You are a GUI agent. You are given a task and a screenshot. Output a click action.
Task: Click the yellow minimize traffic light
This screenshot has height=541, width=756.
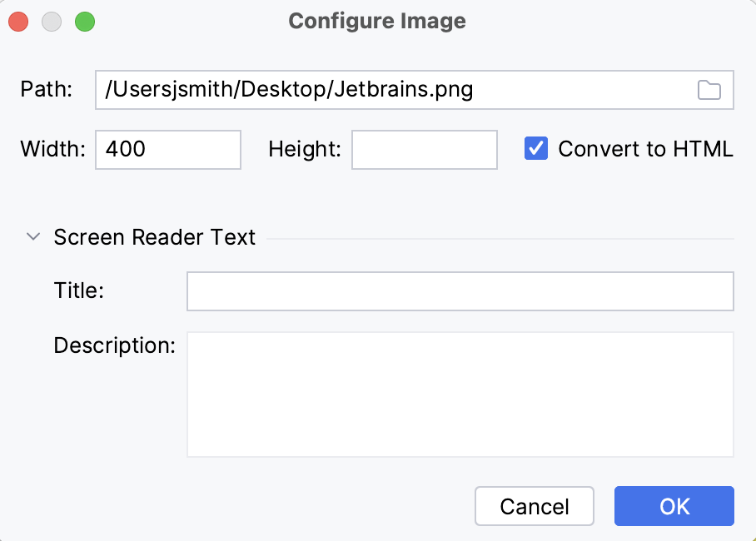51,22
